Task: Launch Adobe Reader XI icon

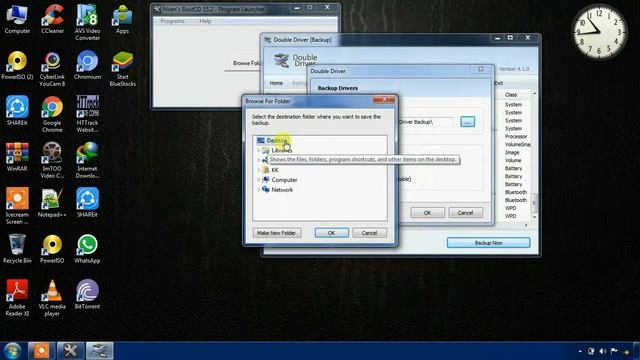Action: (17, 298)
